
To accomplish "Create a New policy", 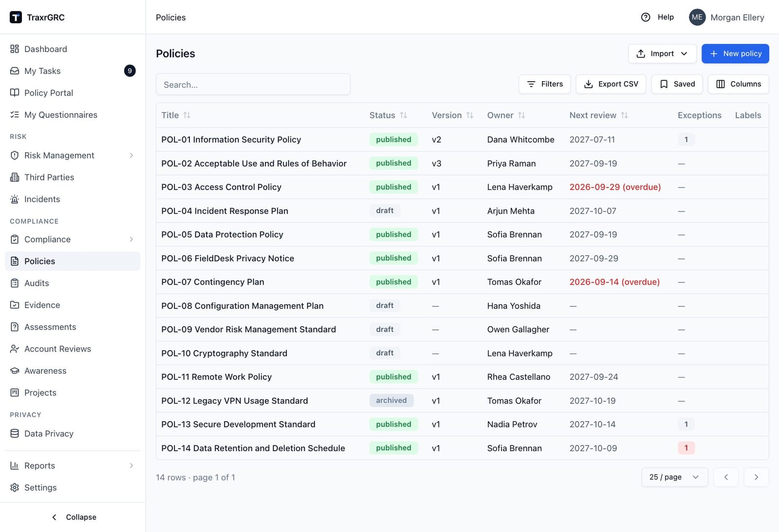I will point(735,54).
